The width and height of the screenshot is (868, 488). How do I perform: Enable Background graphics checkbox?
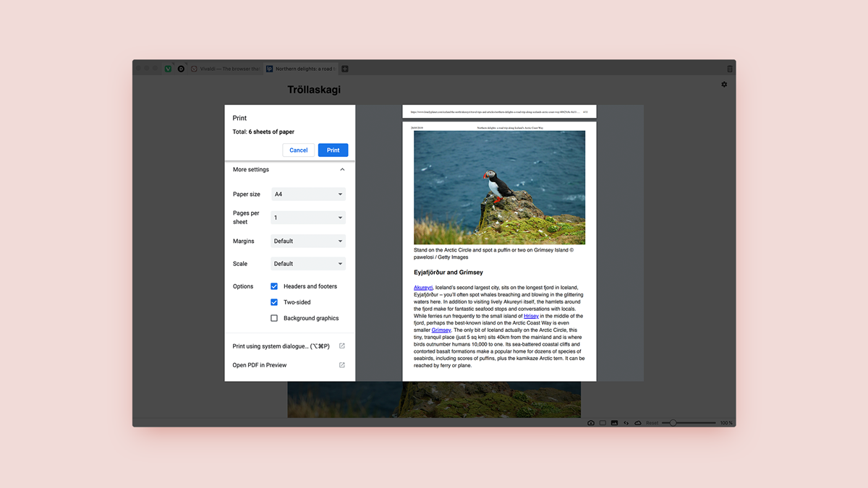point(274,318)
